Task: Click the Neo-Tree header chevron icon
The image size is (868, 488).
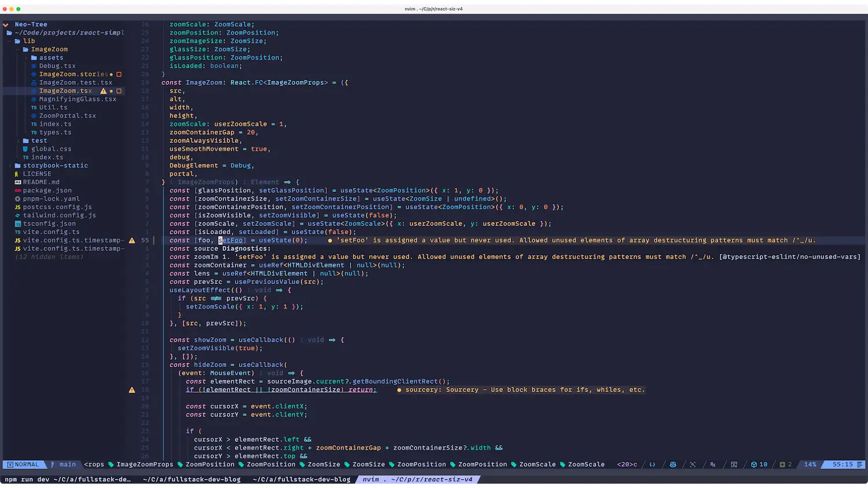Action: (x=6, y=25)
